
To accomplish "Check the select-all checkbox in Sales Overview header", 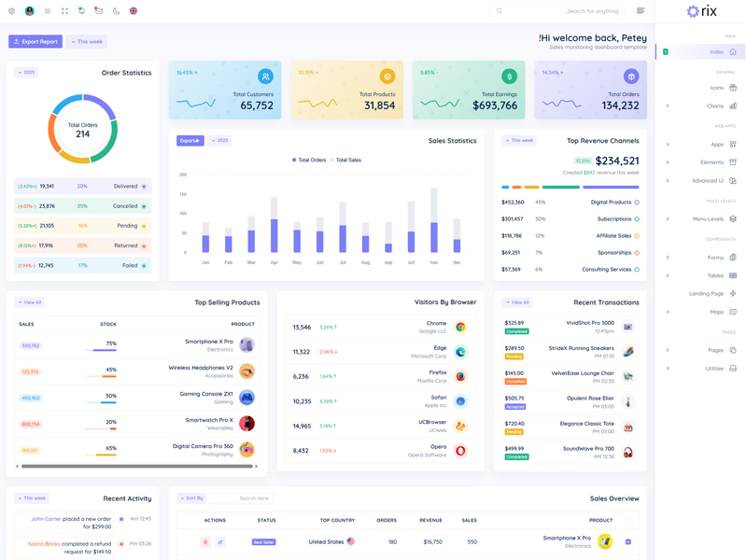I will click(627, 520).
